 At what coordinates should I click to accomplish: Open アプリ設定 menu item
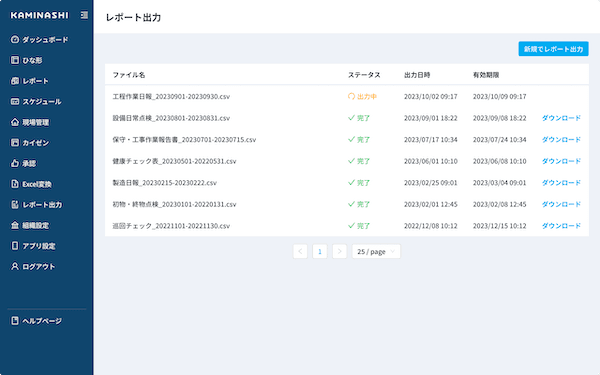tap(39, 246)
